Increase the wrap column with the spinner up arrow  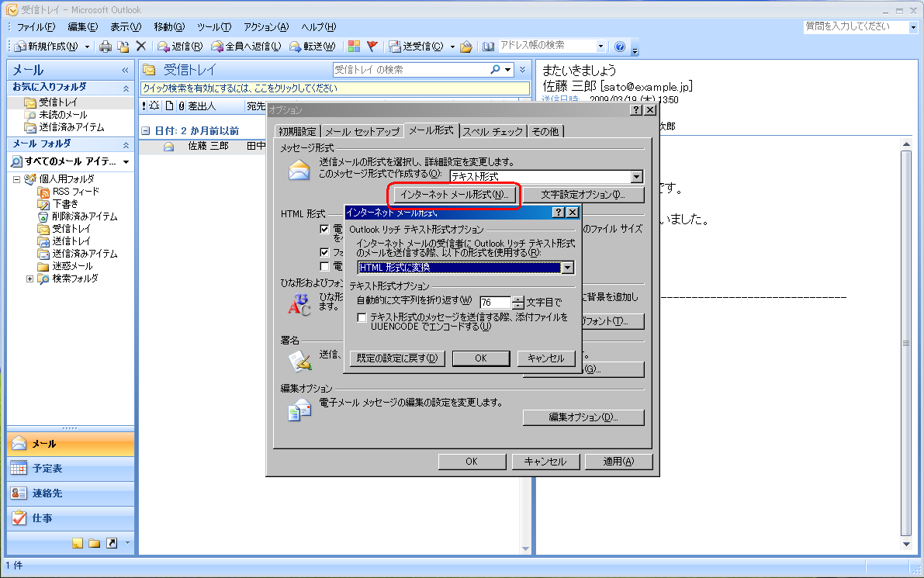[x=517, y=299]
